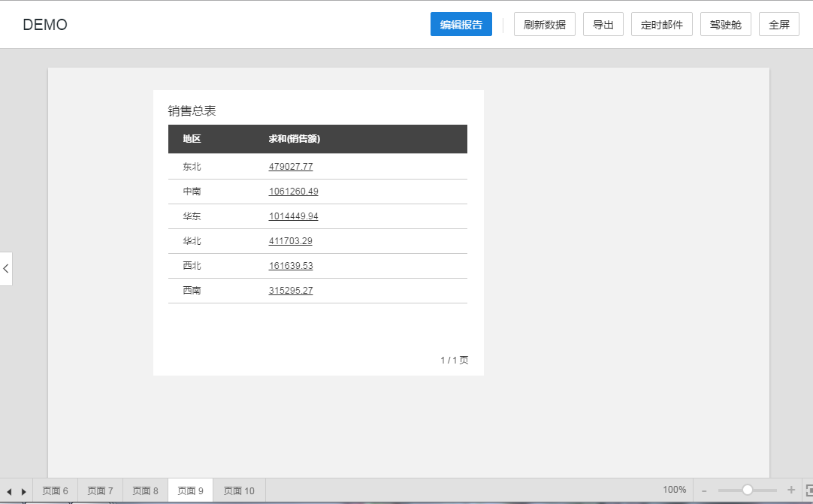Click the 编辑报告 button
The height and width of the screenshot is (504, 813).
click(461, 25)
